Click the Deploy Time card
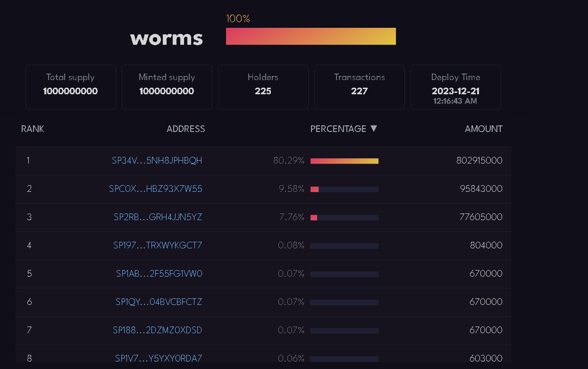The width and height of the screenshot is (588, 369). tap(456, 87)
